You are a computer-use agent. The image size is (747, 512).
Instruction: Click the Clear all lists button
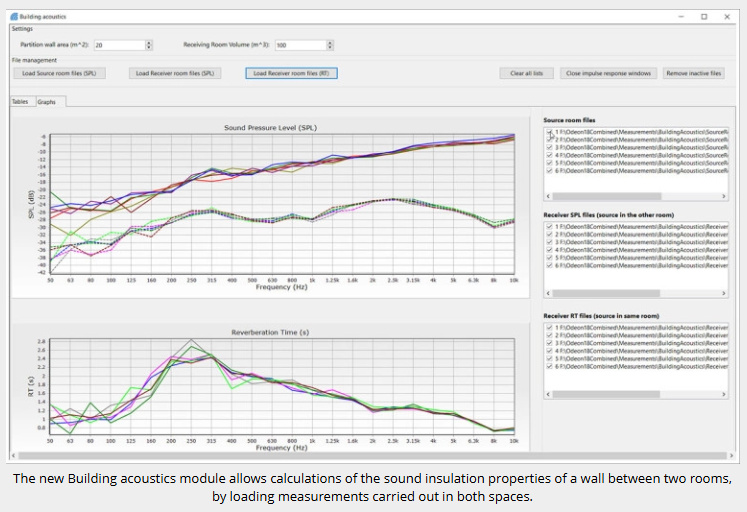tap(526, 73)
